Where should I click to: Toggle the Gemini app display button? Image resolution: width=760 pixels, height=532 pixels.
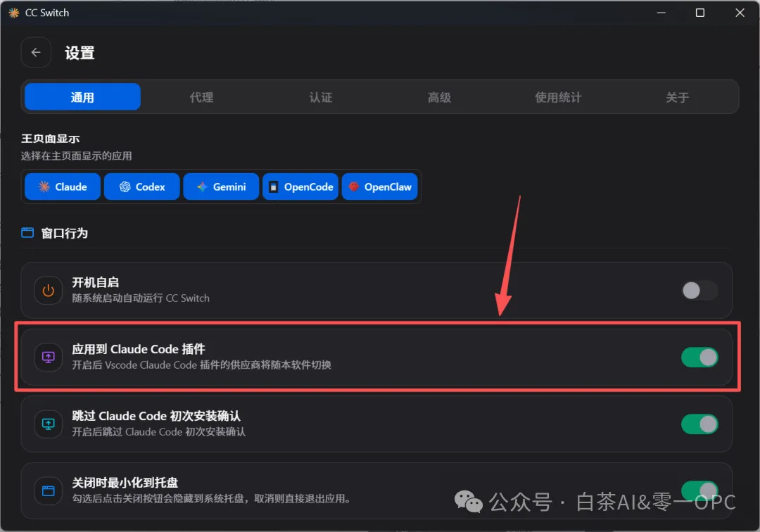(x=221, y=186)
